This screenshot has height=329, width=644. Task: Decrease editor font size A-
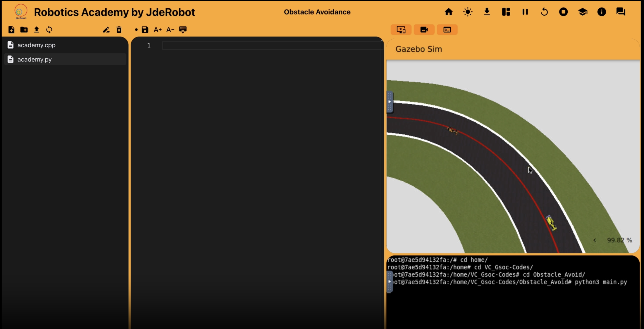coord(170,30)
